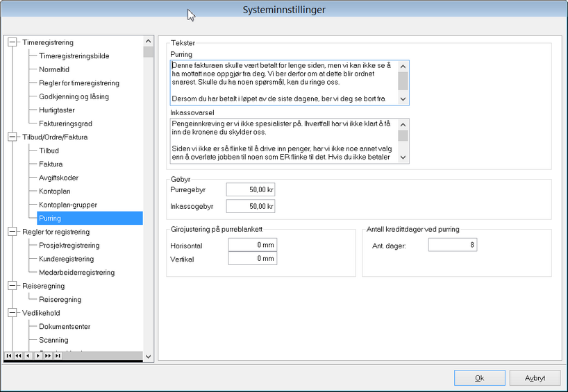568x392 pixels.
Task: Click the Timeregistrering tree label
Action: 48,42
